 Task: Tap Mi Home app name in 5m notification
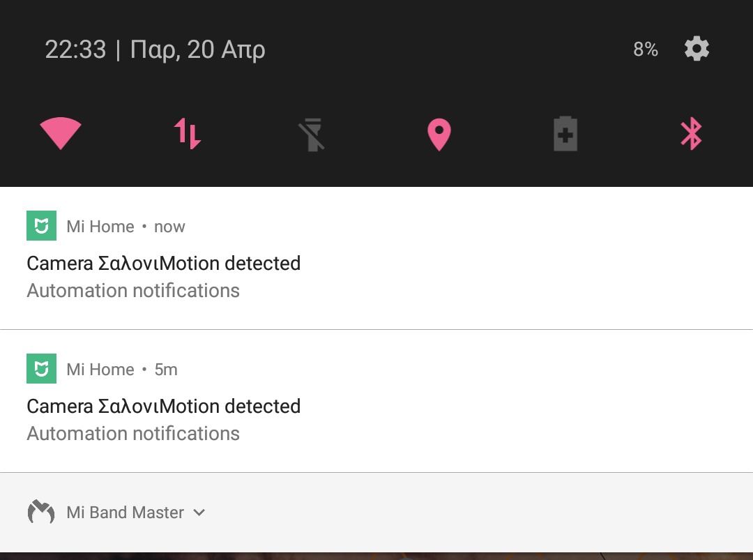[x=100, y=370]
